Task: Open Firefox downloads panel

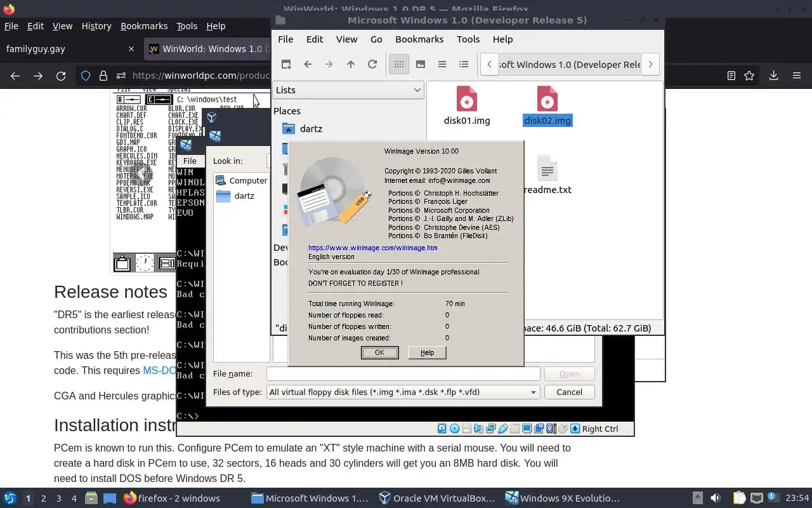Action: pyautogui.click(x=773, y=76)
